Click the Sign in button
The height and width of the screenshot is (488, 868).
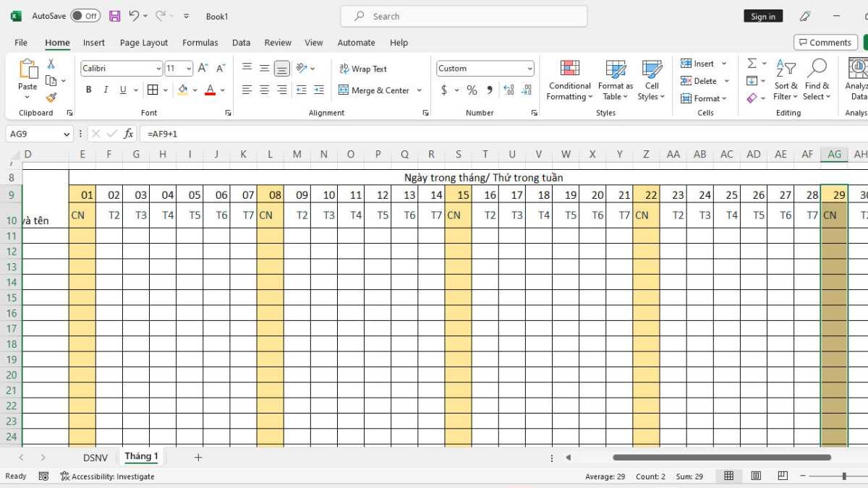(763, 16)
